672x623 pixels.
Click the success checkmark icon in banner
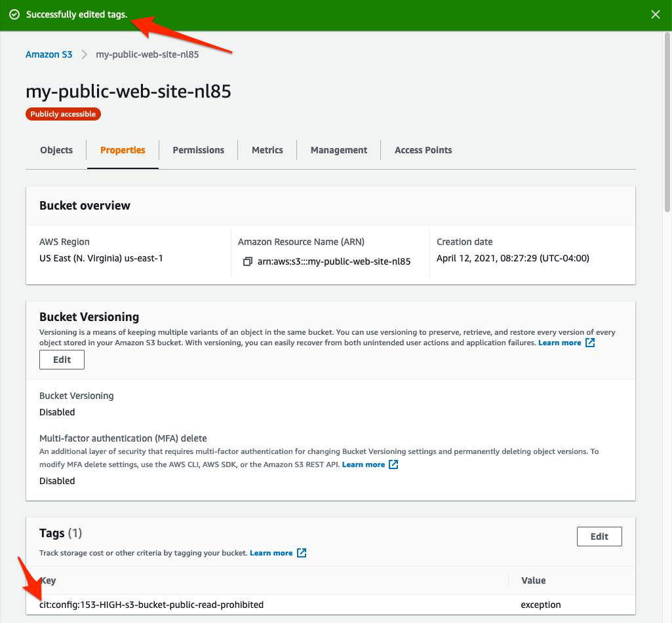pos(14,14)
